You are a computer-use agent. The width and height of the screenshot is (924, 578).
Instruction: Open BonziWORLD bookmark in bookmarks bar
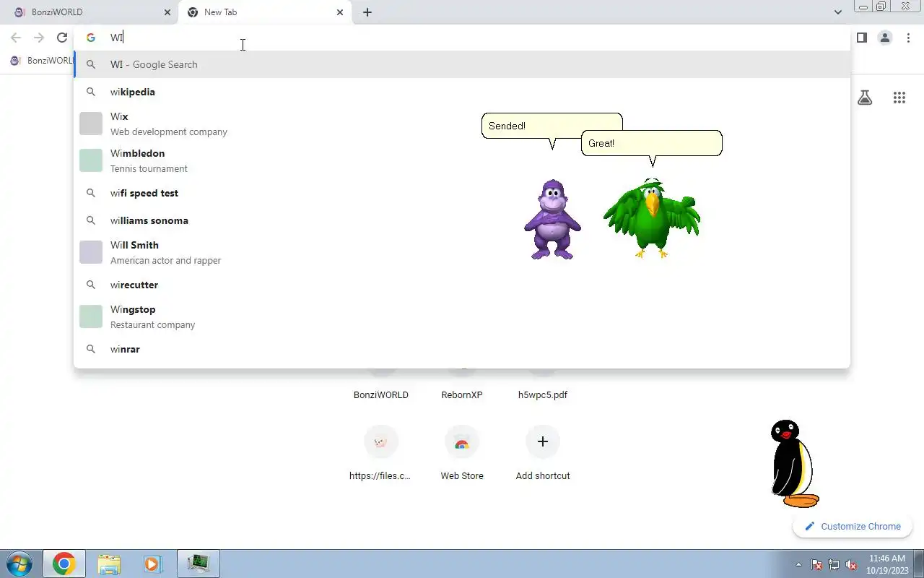click(42, 61)
